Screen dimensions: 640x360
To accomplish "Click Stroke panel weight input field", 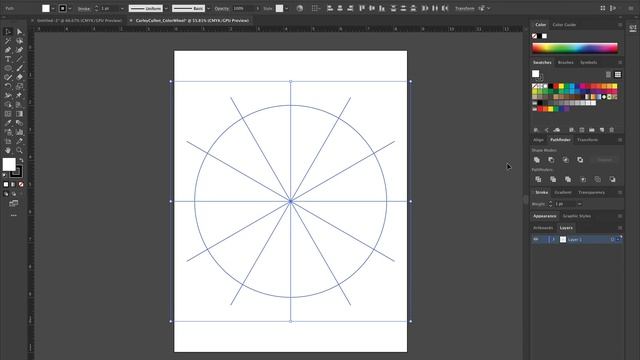I will click(565, 204).
